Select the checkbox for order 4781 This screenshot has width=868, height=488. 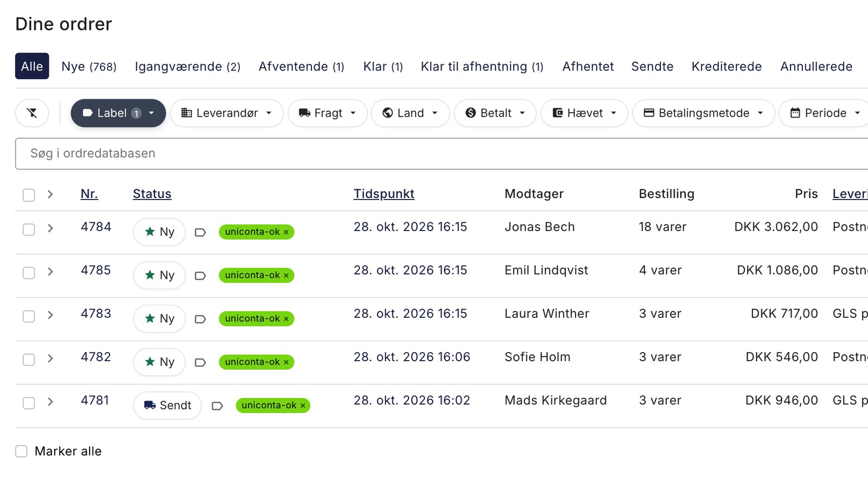click(29, 403)
